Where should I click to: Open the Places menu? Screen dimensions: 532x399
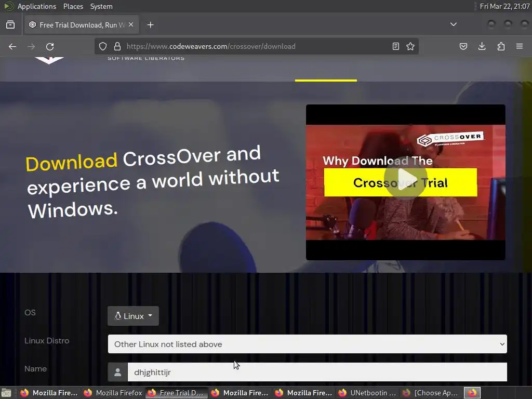(73, 6)
